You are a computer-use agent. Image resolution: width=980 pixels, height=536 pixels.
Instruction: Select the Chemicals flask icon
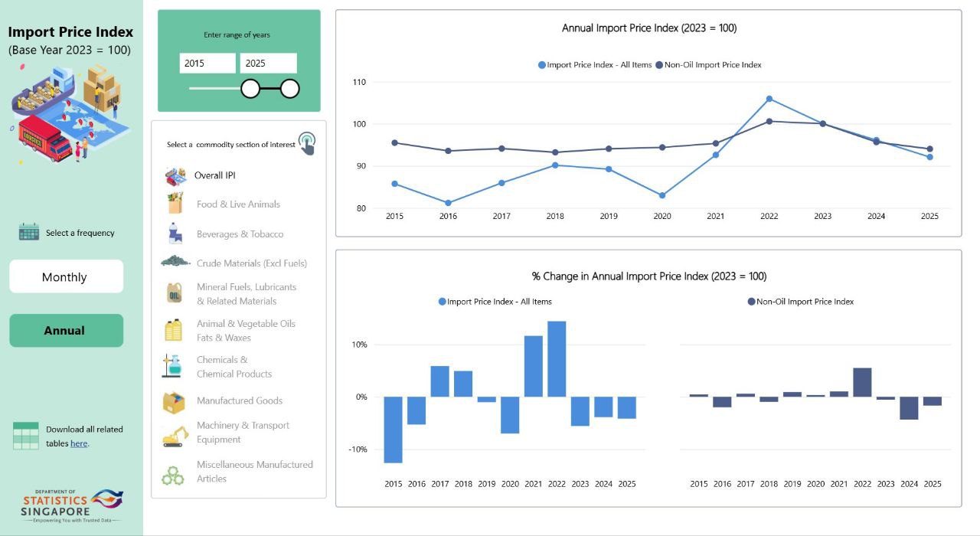pyautogui.click(x=173, y=366)
